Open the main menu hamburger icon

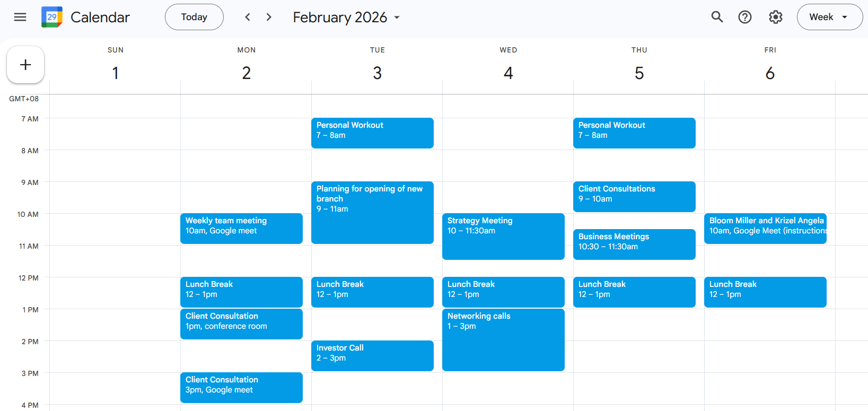pos(20,17)
